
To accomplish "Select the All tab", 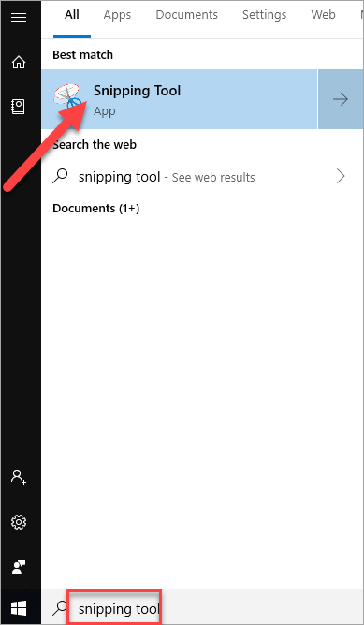I will click(x=72, y=15).
